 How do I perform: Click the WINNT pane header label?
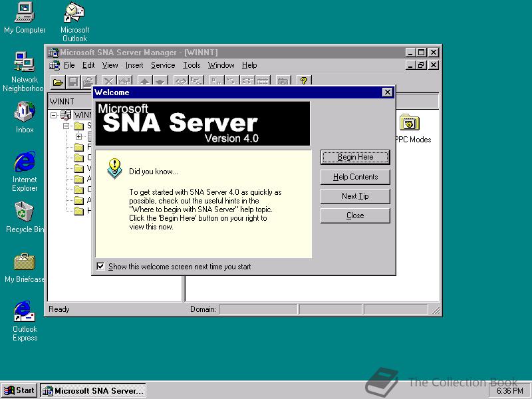pos(62,102)
